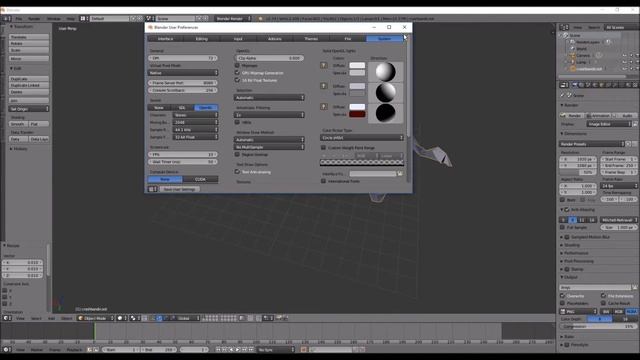Image resolution: width=640 pixels, height=360 pixels.
Task: Open the Color Picker Type dropdown
Action: (x=362, y=138)
